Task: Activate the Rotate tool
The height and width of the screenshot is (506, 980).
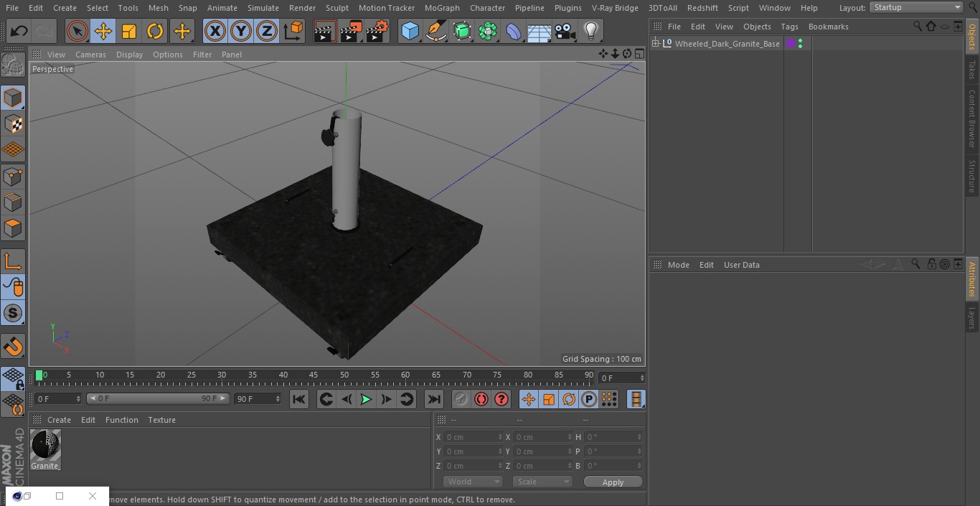Action: click(155, 32)
